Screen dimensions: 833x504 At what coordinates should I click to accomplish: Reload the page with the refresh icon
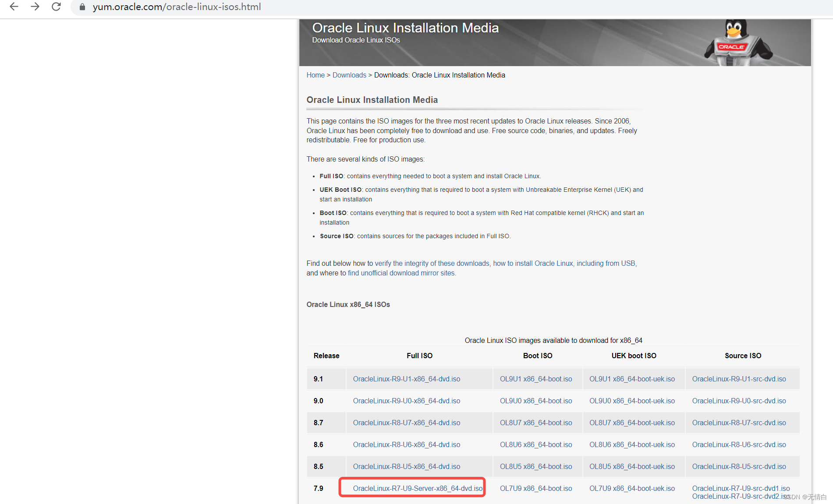(56, 7)
